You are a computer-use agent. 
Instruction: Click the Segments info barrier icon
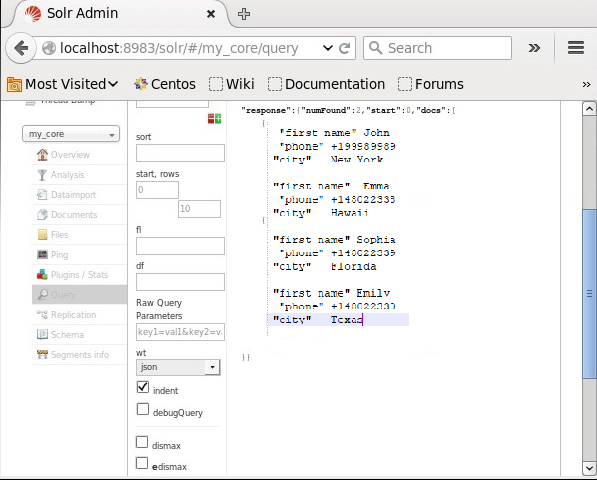tap(42, 354)
